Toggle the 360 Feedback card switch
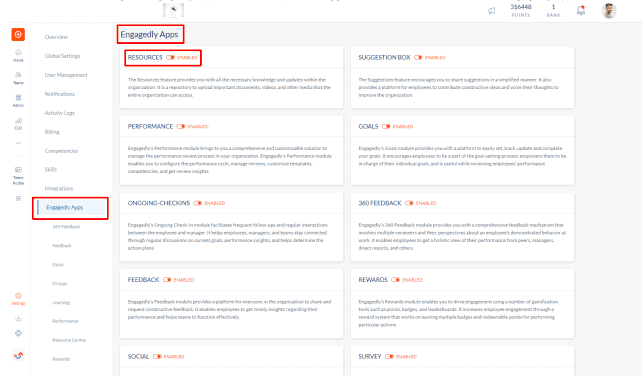The width and height of the screenshot is (642, 381). pos(409,203)
